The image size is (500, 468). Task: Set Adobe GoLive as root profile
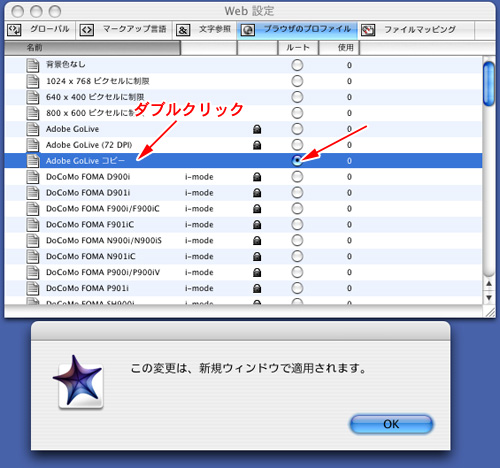(x=297, y=129)
